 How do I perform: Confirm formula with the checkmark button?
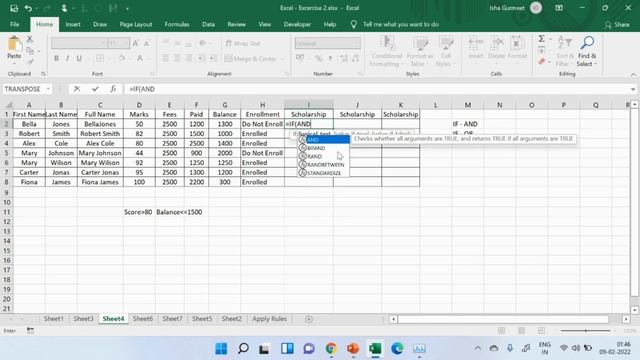click(x=95, y=89)
